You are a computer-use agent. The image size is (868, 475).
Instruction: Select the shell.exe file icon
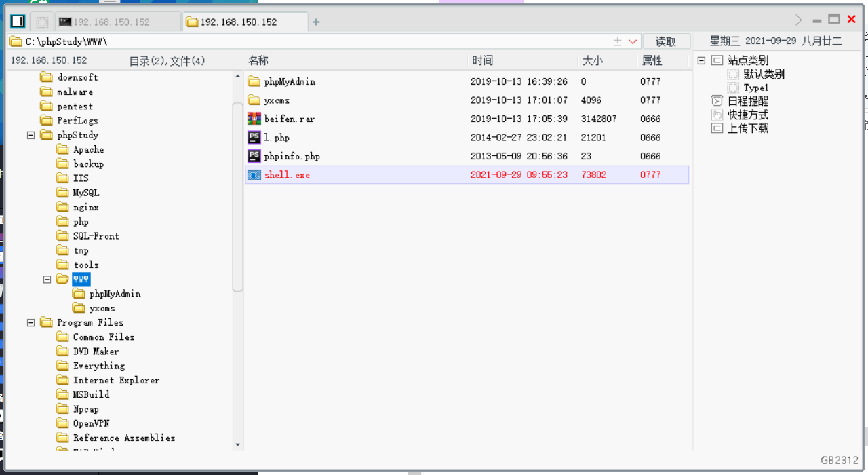tap(254, 174)
